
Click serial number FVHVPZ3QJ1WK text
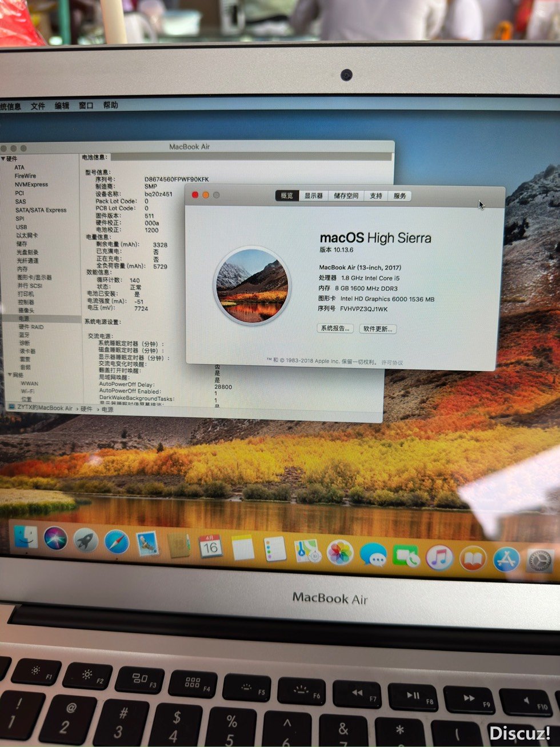click(364, 309)
